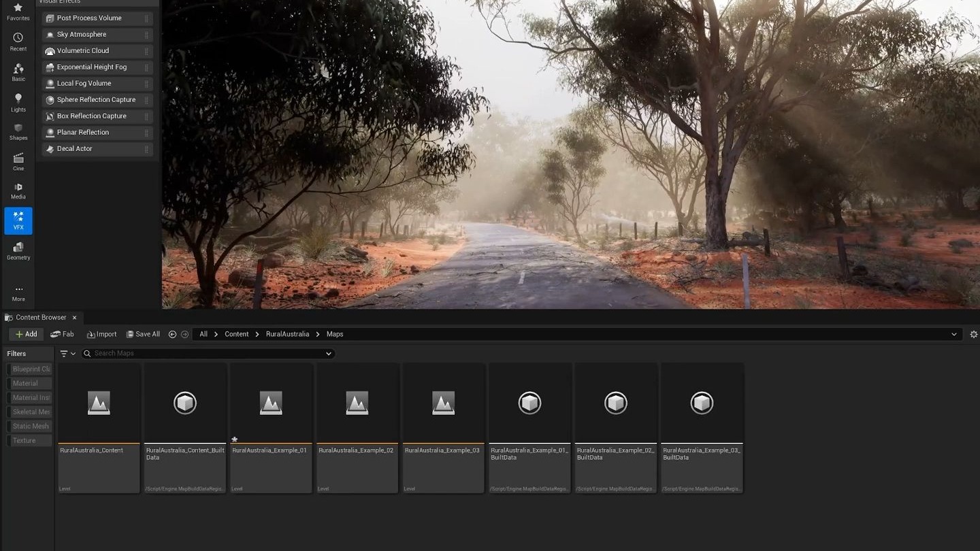Select the RuralAustralia_Example_01_BuiltData asset

(529, 428)
